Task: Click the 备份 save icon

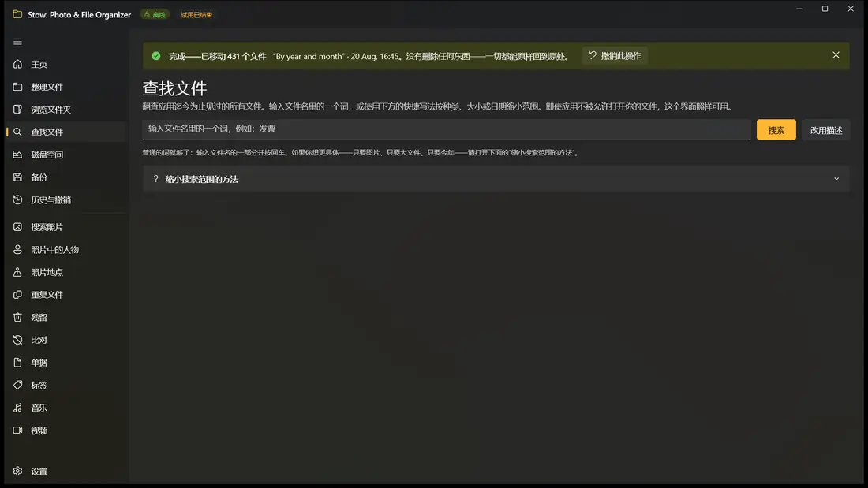Action: coord(17,177)
